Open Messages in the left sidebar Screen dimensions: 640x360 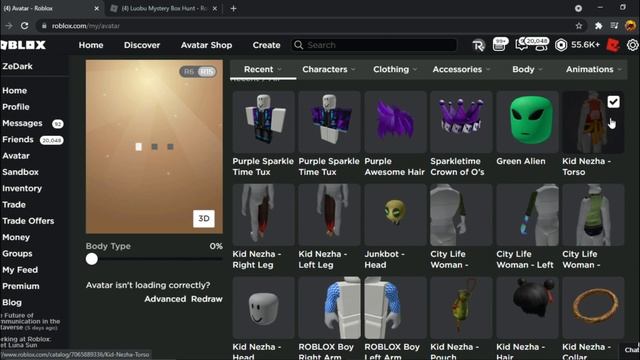pos(22,123)
